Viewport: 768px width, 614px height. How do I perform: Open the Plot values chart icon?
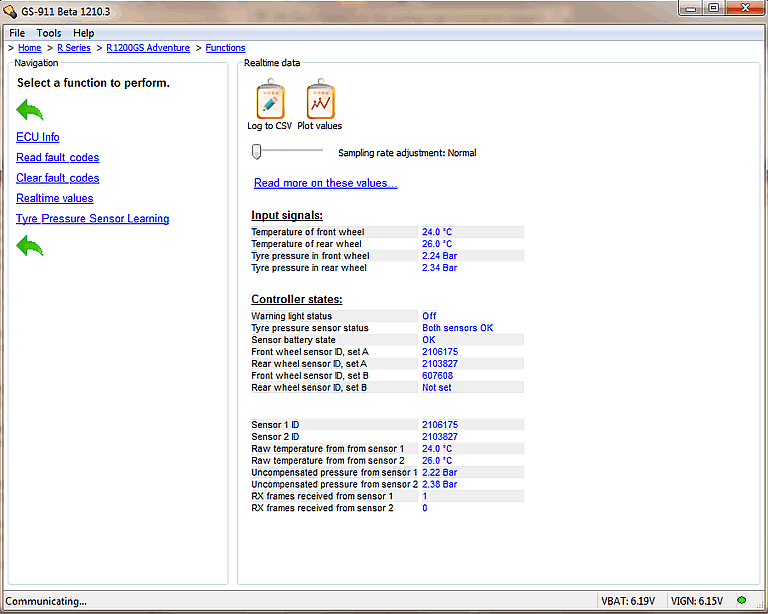click(x=320, y=98)
